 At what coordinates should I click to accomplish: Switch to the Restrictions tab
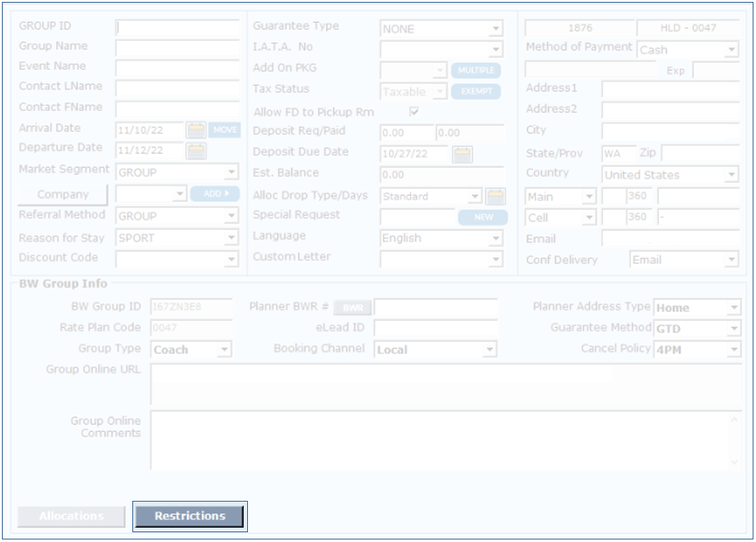(189, 516)
